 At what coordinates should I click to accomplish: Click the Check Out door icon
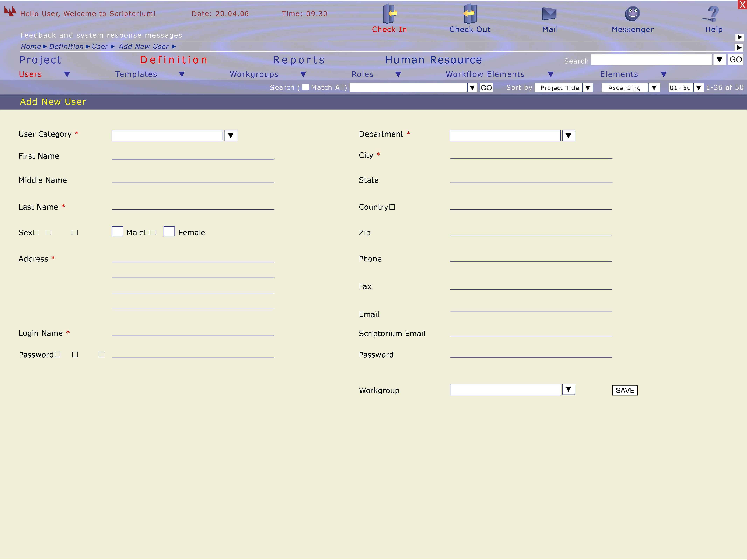coord(469,14)
